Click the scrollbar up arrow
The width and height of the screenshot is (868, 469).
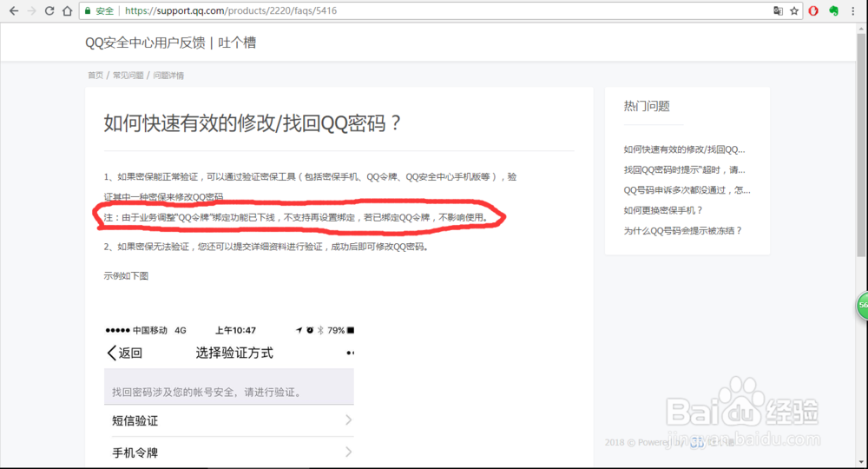pos(861,29)
